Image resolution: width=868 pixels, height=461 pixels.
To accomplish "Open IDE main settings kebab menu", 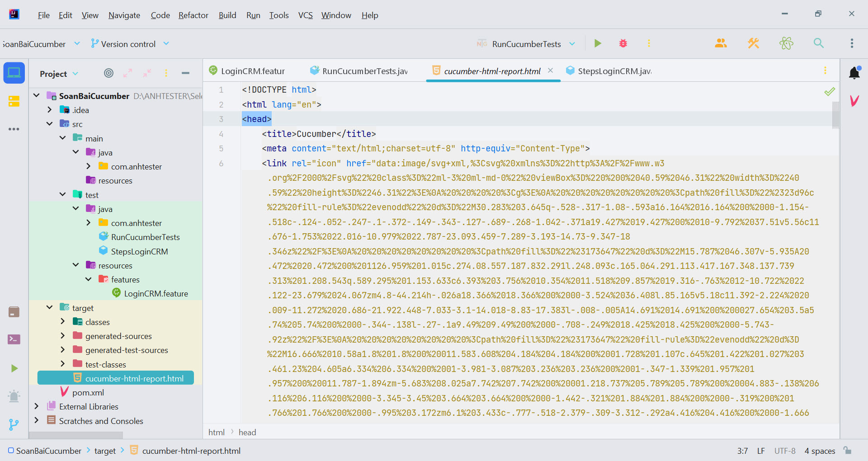I will tap(852, 43).
